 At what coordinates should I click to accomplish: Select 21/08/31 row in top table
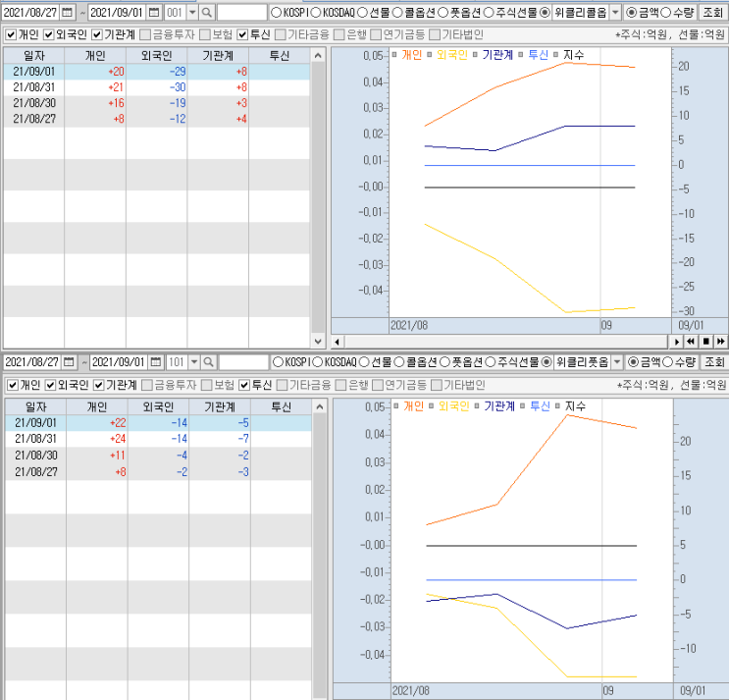click(x=157, y=87)
